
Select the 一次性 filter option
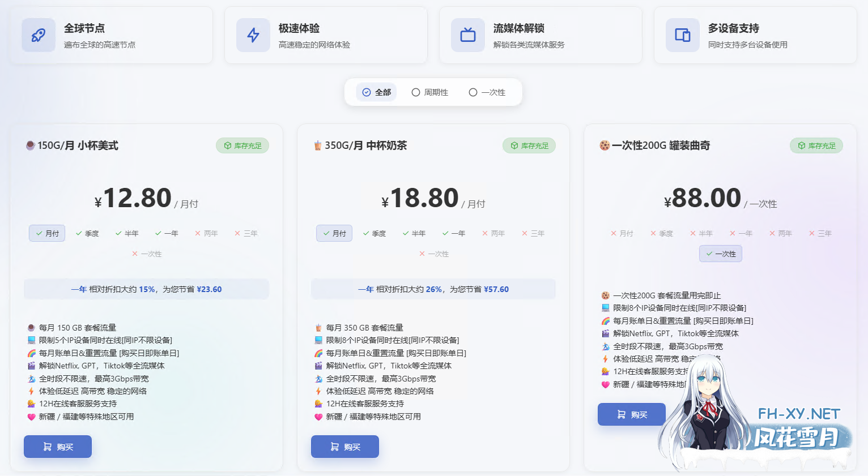487,92
